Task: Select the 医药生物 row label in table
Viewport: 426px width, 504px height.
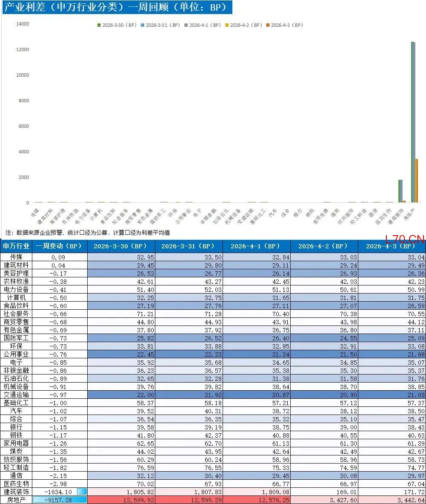Action: pos(17,484)
